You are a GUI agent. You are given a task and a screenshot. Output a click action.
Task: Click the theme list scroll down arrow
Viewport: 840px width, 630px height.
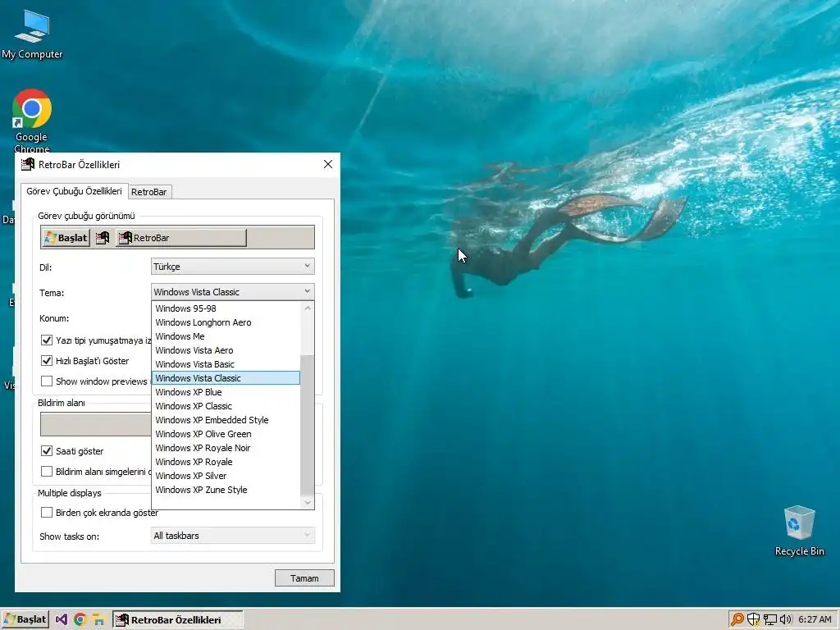(x=308, y=502)
